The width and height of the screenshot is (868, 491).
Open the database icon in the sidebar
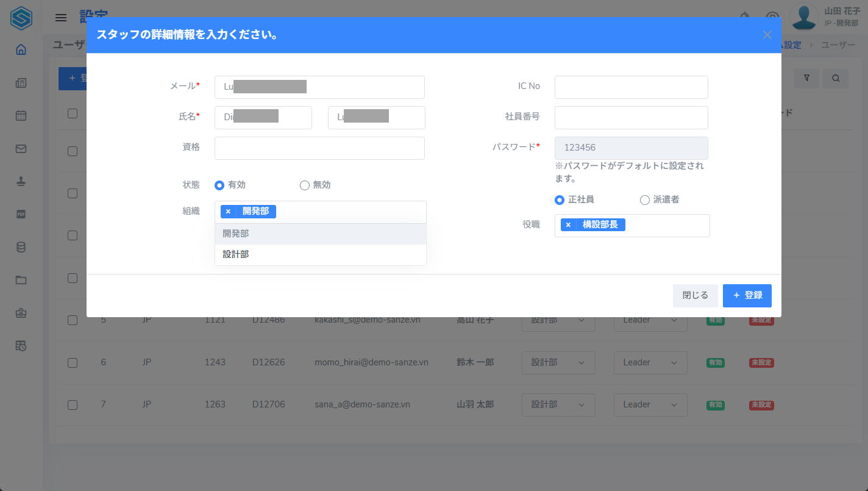[x=21, y=247]
